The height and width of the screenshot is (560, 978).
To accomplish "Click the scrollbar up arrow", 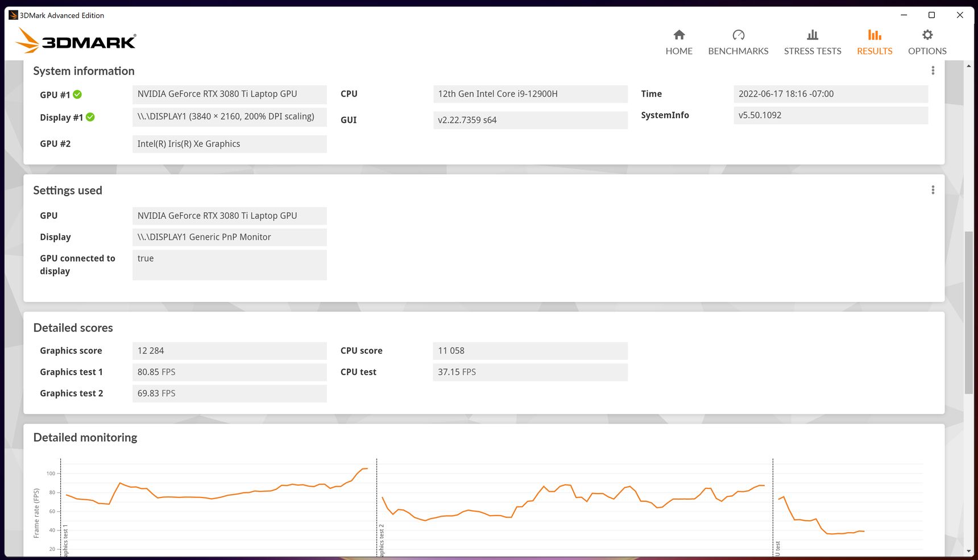I will (x=968, y=66).
